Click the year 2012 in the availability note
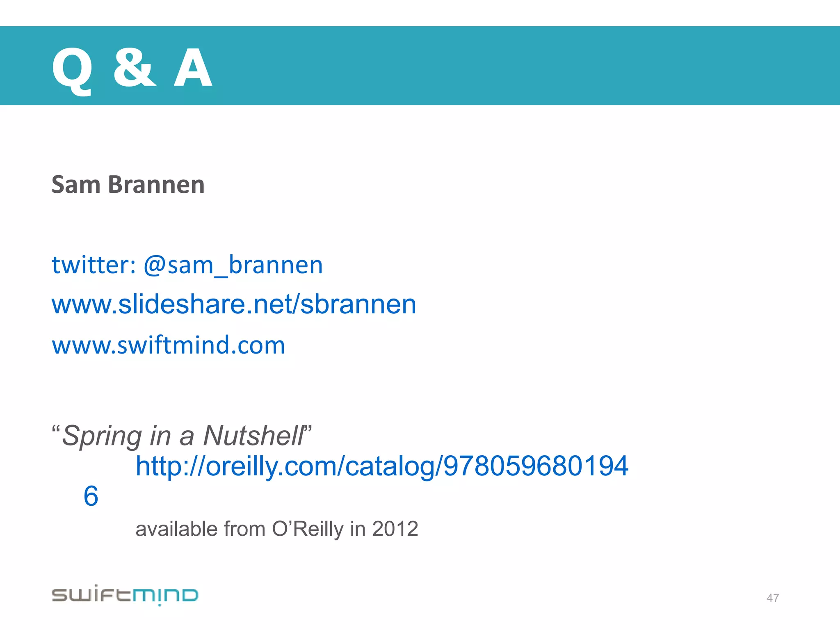This screenshot has width=840, height=630. [x=395, y=529]
